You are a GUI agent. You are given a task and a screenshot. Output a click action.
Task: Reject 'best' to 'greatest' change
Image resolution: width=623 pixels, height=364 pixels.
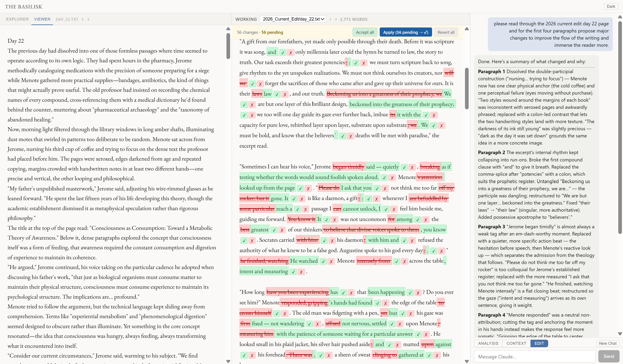coord(282,230)
